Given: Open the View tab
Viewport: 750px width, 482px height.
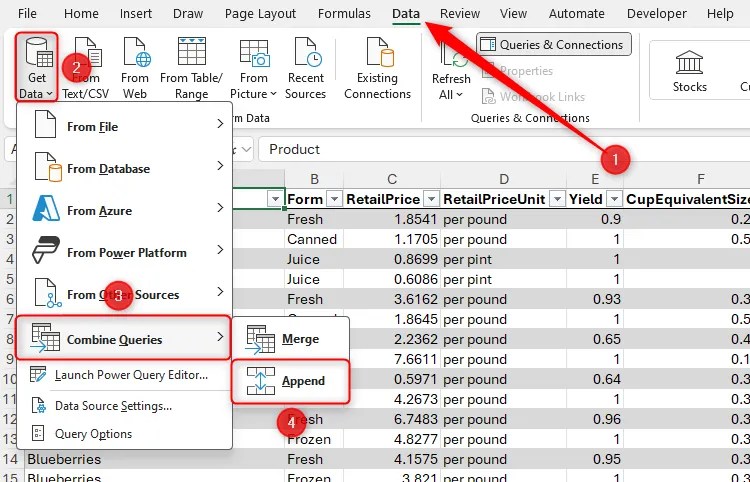Looking at the screenshot, I should pos(513,13).
